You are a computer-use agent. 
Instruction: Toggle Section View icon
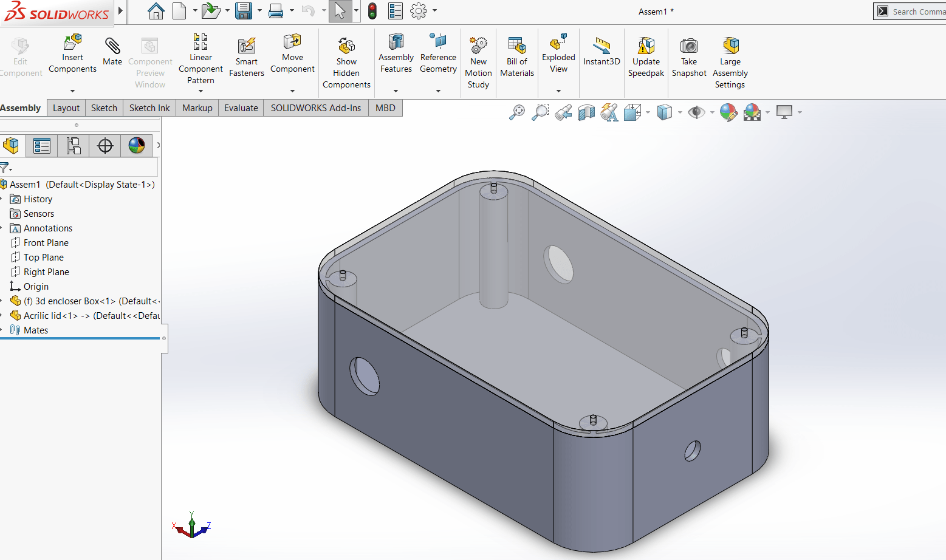coord(586,112)
